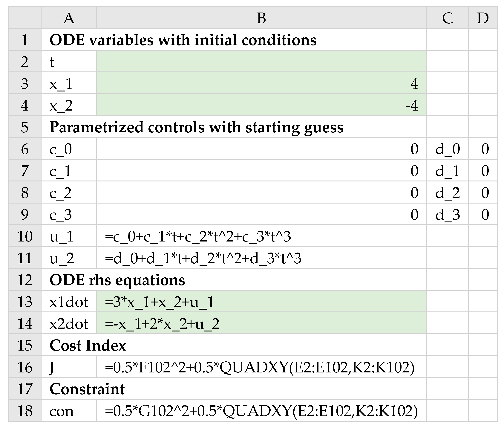Click the d_3 value cell
The width and height of the screenshot is (504, 428).
(483, 214)
